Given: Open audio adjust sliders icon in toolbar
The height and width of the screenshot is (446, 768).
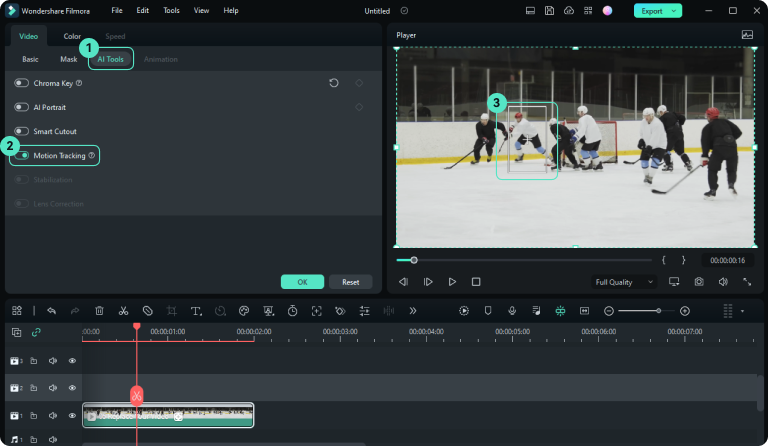Looking at the screenshot, I should coord(364,311).
